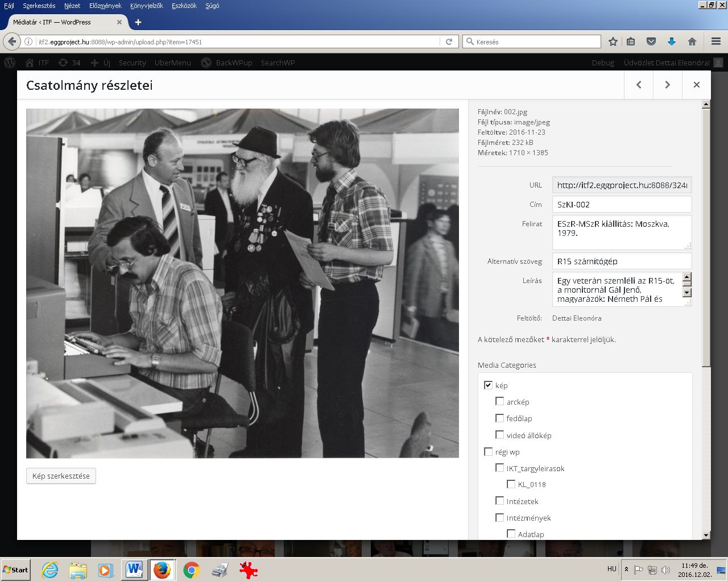Go to the previous attachment arrow

(x=639, y=85)
